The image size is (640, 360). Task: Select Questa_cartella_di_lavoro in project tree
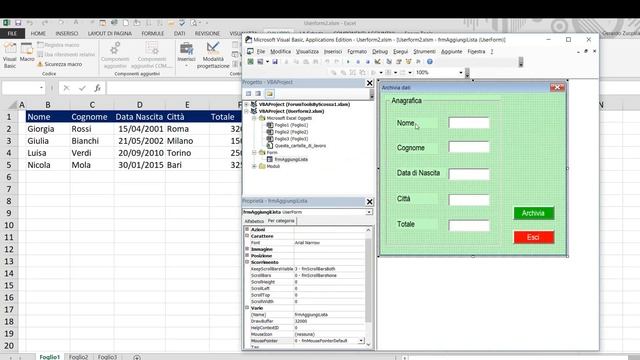click(300, 146)
